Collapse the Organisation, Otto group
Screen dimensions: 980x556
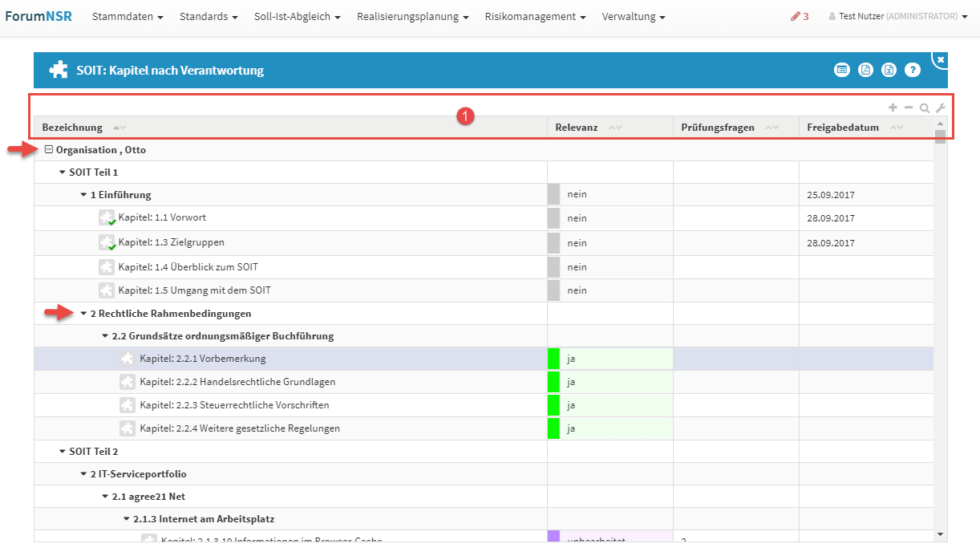tap(49, 150)
